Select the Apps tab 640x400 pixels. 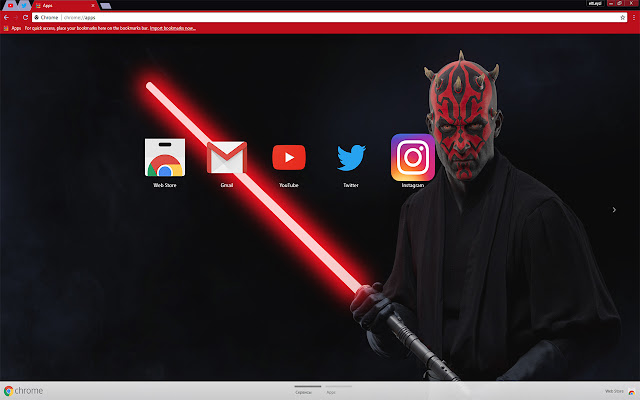coord(65,6)
